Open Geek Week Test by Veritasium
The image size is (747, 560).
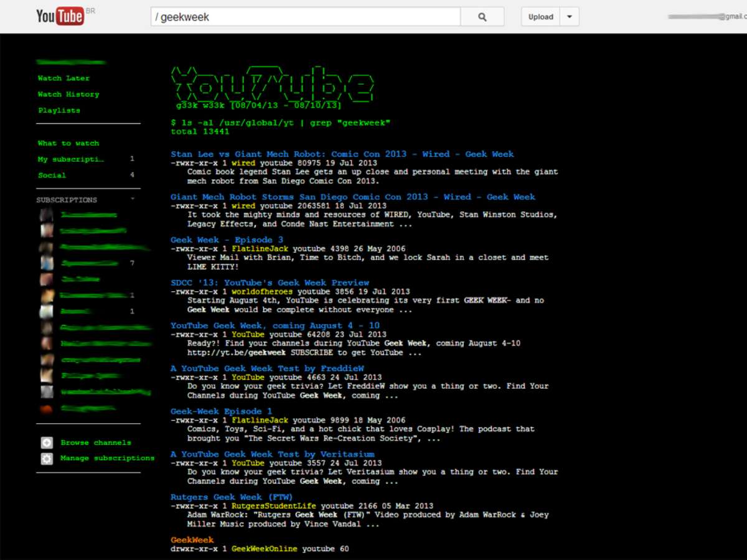273,455
